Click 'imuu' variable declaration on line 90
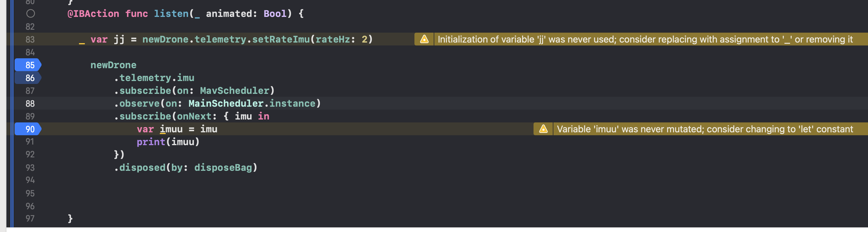 click(x=171, y=129)
